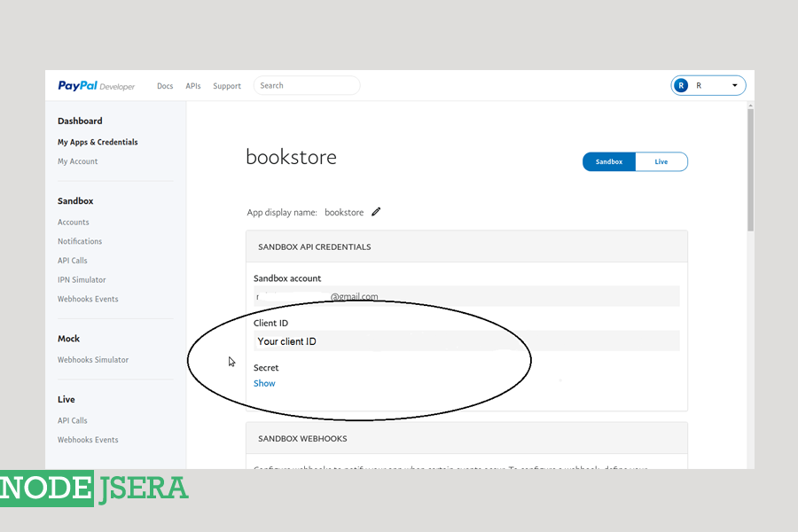798x532 pixels.
Task: Open the IPN Simulator
Action: (x=82, y=280)
